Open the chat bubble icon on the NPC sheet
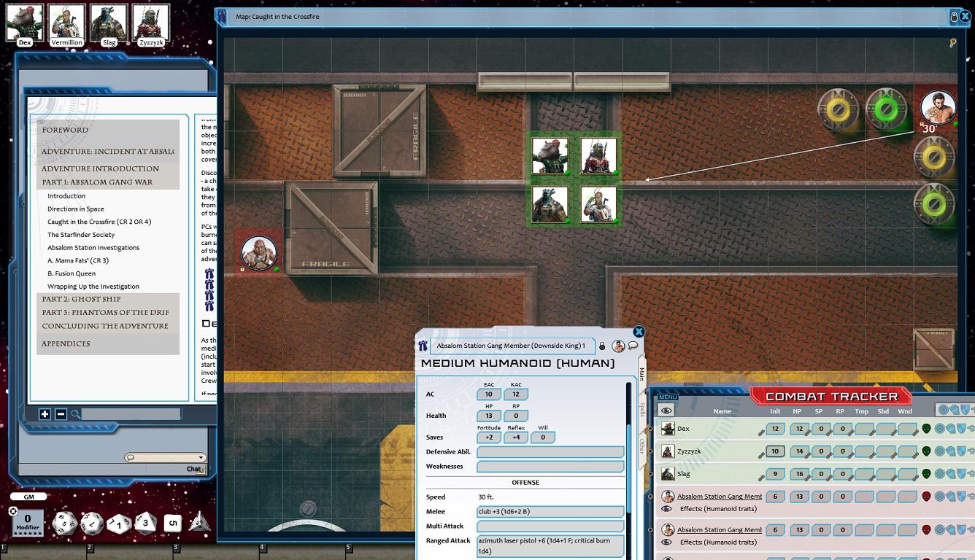Image resolution: width=975 pixels, height=560 pixels. [632, 346]
